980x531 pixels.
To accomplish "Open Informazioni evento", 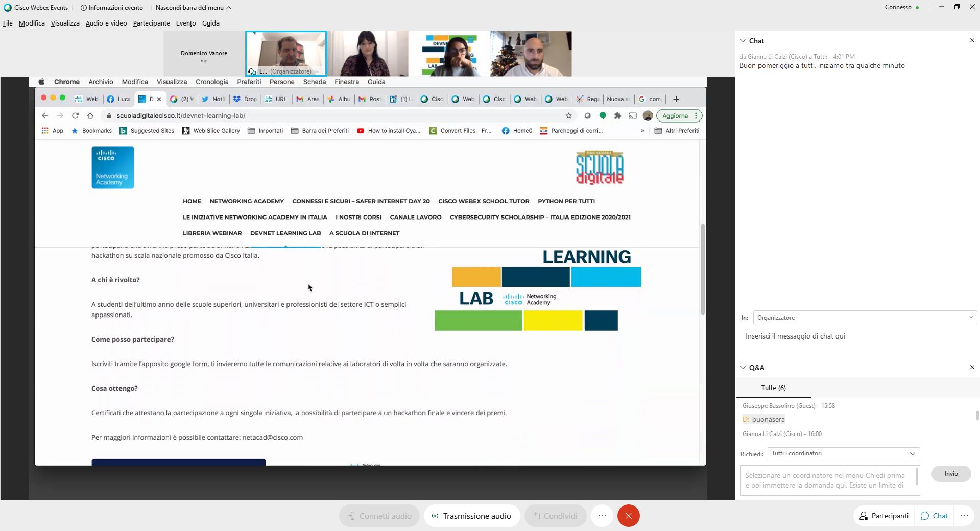I will (x=112, y=8).
